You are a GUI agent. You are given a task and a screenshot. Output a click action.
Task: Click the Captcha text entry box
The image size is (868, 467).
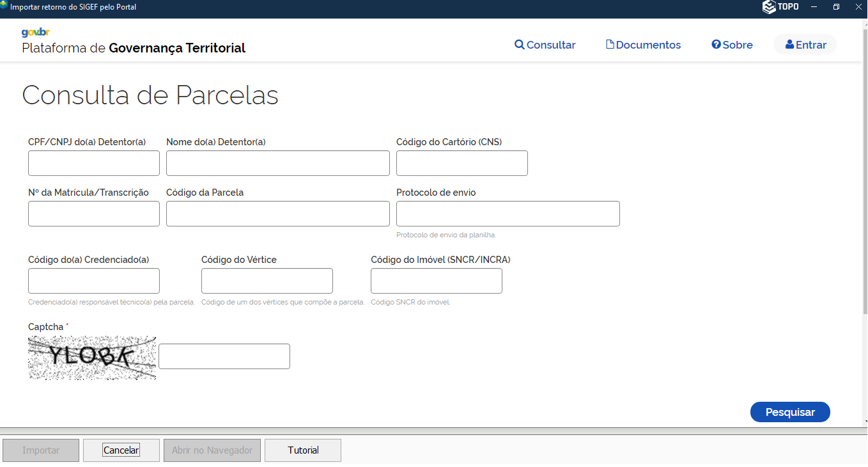(x=224, y=356)
